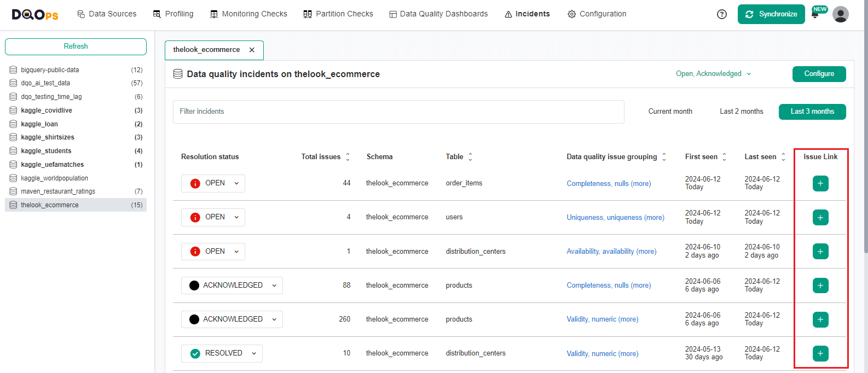Viewport: 868px width, 373px height.
Task: Sort by Table column
Action: [x=470, y=157]
